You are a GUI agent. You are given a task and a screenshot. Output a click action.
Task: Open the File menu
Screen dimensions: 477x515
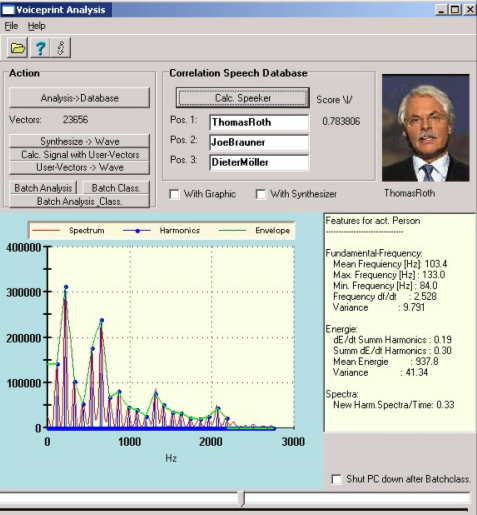(x=11, y=26)
